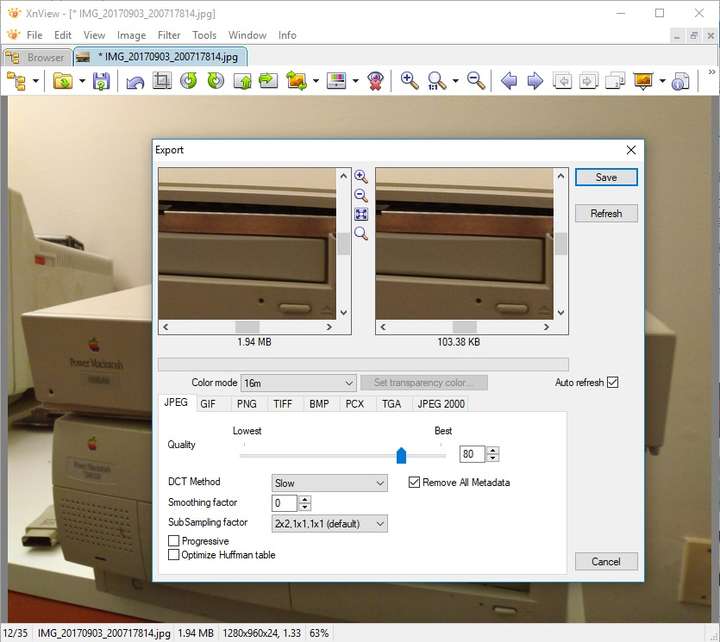Click the Adjust colors toolbar icon
This screenshot has height=642, width=720.
tap(336, 81)
